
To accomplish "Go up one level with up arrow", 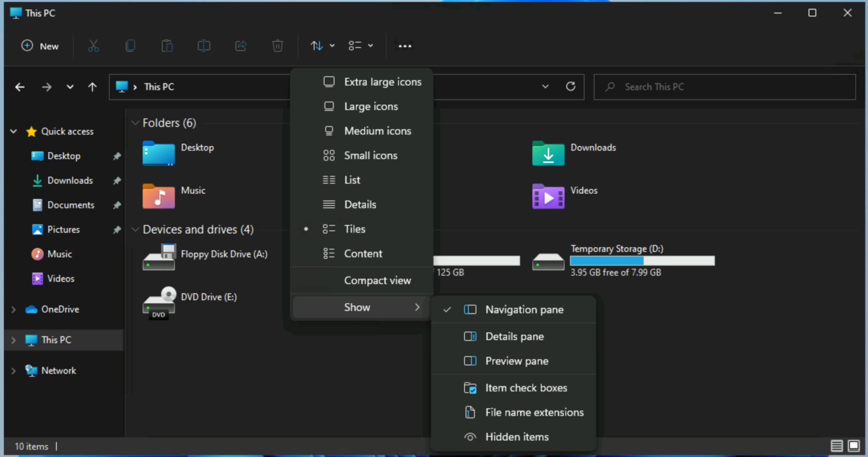I will tap(92, 87).
